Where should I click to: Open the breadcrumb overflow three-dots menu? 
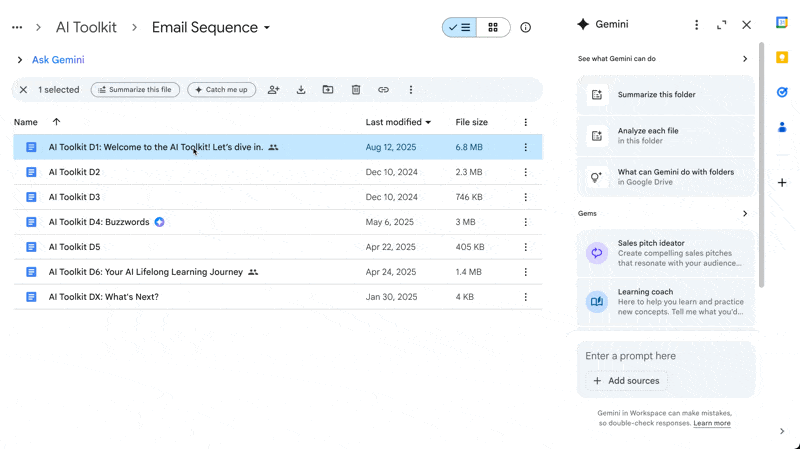coord(17,28)
